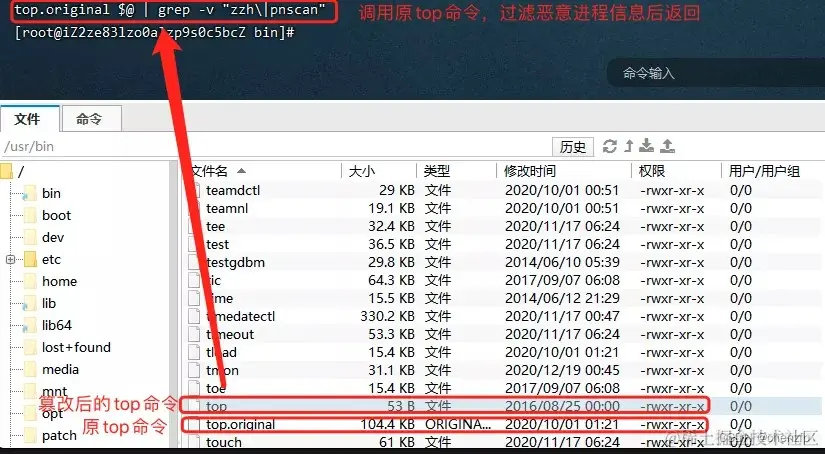Select the teamdctl file row
The image size is (825, 454).
(x=502, y=190)
